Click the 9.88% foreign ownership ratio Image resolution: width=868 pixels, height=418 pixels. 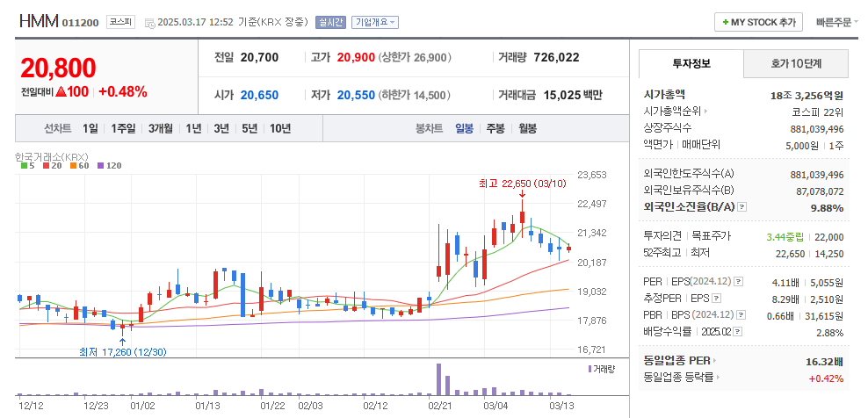tap(825, 208)
